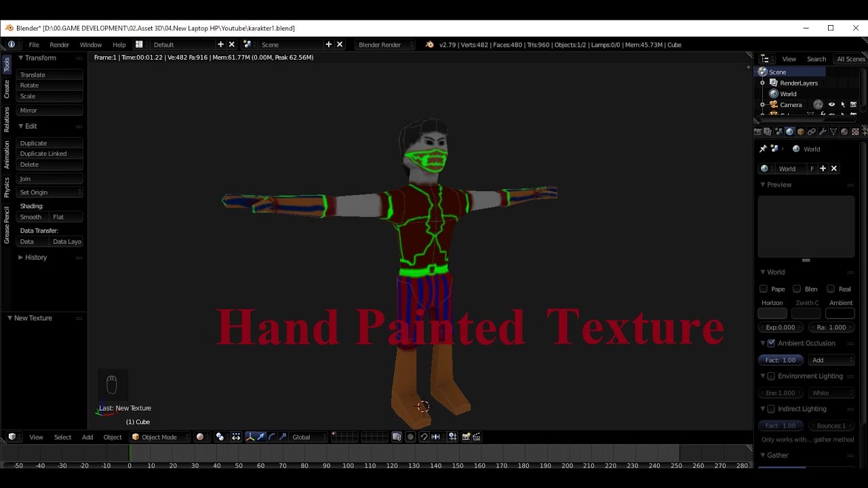Pin the World properties context
Image resolution: width=868 pixels, height=488 pixels.
tap(763, 149)
